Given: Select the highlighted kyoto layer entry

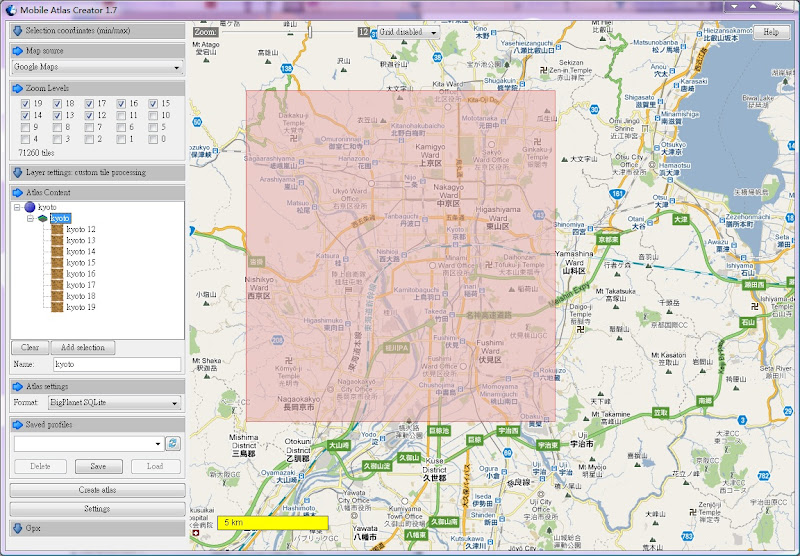Looking at the screenshot, I should click(60, 218).
